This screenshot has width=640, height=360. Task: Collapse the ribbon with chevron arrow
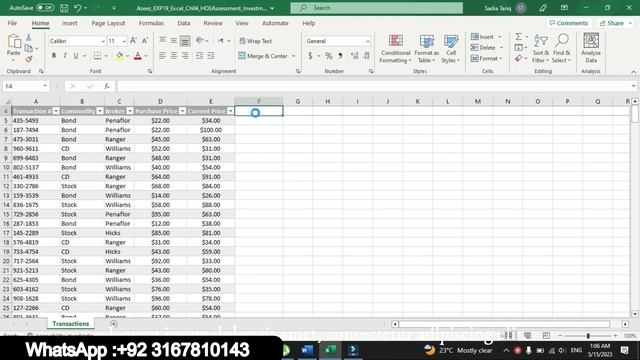point(633,72)
